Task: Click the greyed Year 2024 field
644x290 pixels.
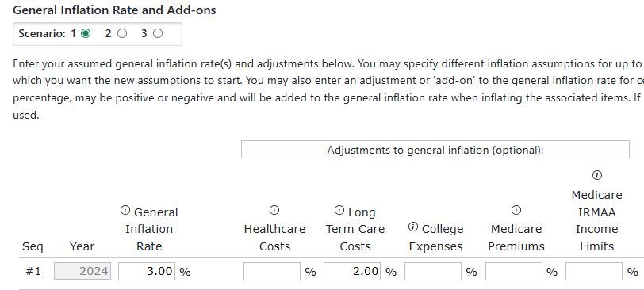Action: (82, 271)
